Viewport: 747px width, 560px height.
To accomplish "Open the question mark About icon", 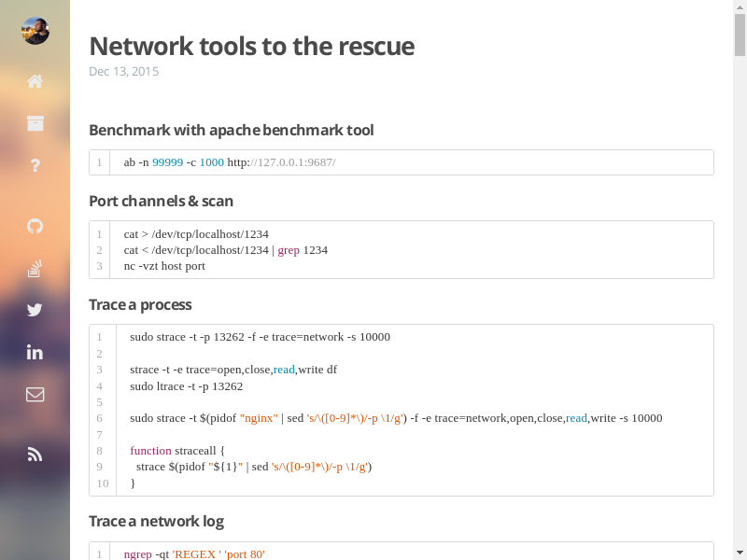I will coord(35,165).
